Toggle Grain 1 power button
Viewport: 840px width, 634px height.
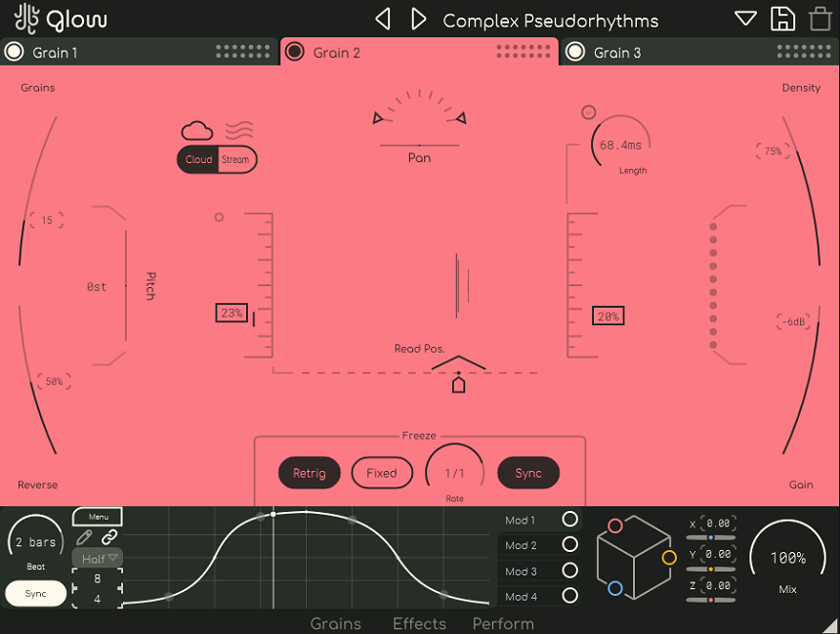[x=14, y=52]
